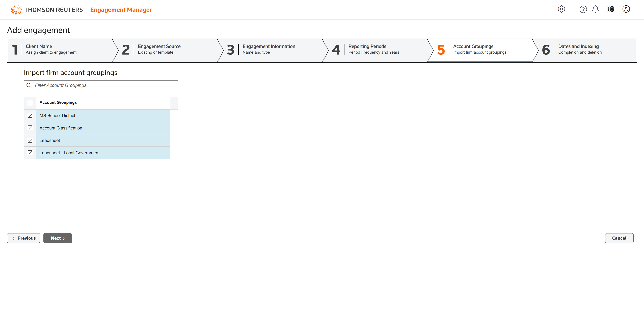
Task: Uncheck the MS School District checkbox
Action: 30,116
